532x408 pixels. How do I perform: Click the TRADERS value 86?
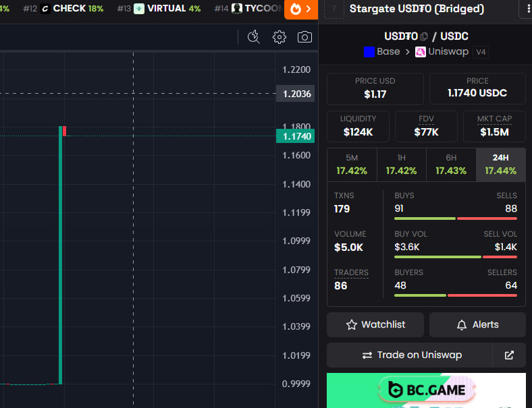click(341, 286)
